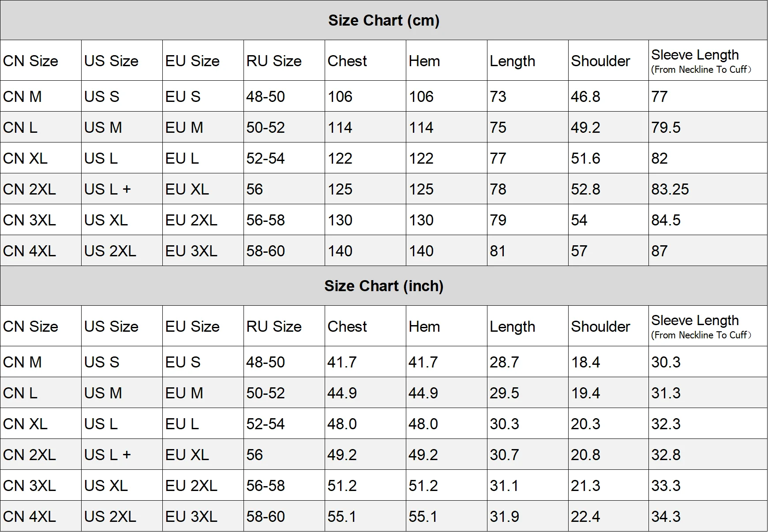Select the 34.3 sleeve length cell
Image resolution: width=768 pixels, height=532 pixels.
pos(666,517)
